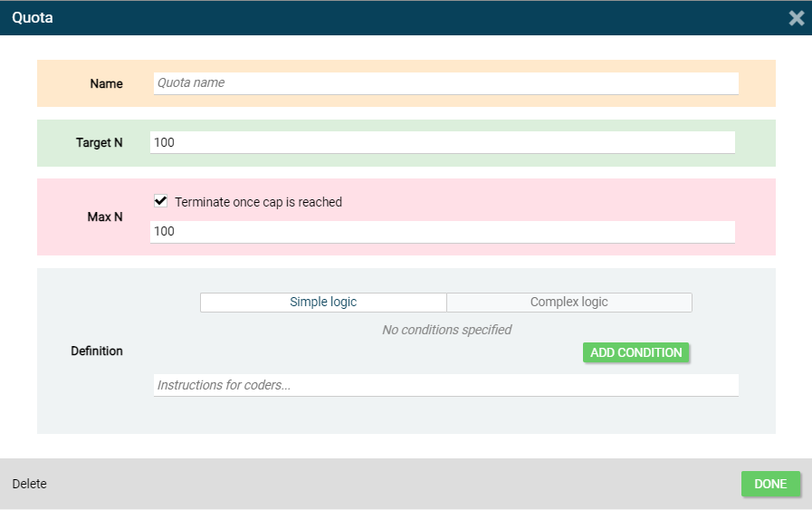Viewport: 812px width, 510px height.
Task: Click the Target N label
Action: pos(100,143)
